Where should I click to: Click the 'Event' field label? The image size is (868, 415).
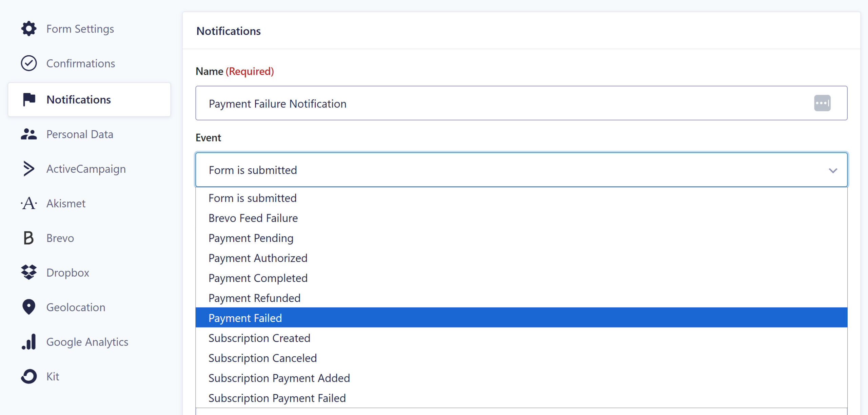pyautogui.click(x=208, y=138)
